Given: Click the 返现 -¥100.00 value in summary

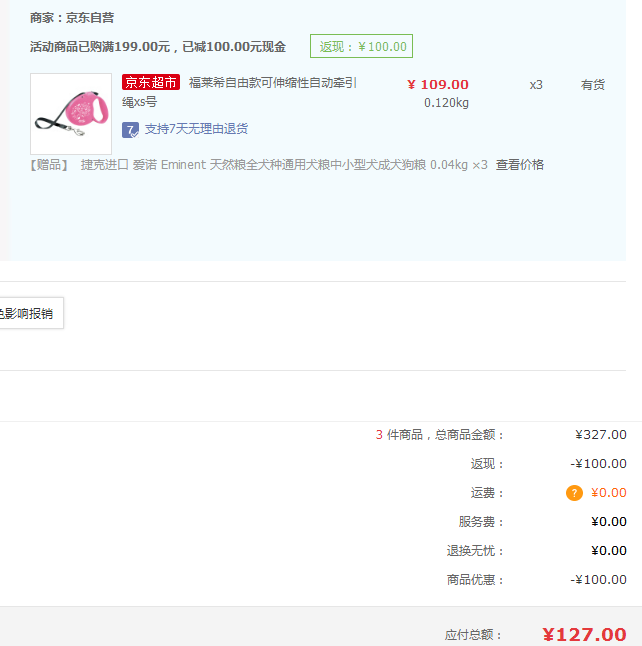Looking at the screenshot, I should 598,463.
